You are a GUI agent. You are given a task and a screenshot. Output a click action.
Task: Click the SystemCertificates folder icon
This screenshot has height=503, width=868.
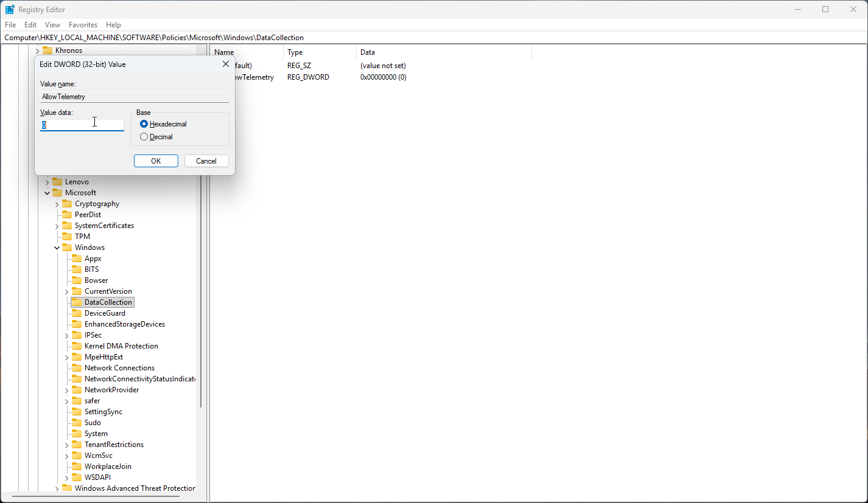click(67, 226)
